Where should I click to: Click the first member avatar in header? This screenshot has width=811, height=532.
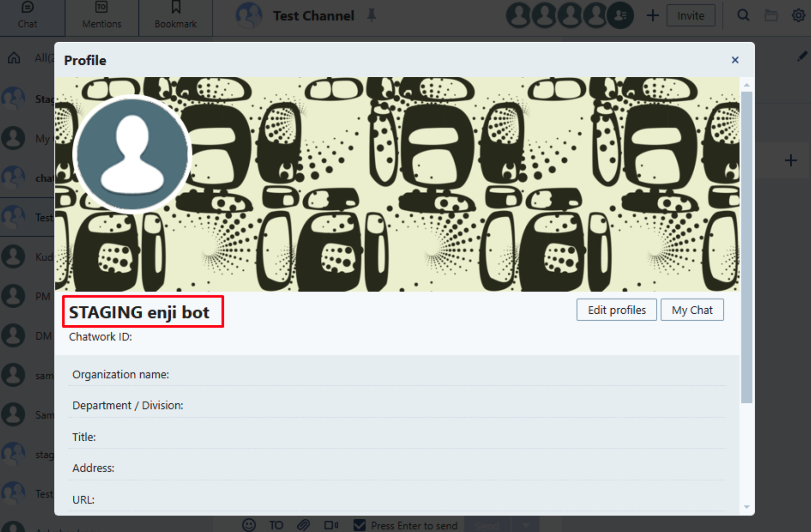pos(519,15)
